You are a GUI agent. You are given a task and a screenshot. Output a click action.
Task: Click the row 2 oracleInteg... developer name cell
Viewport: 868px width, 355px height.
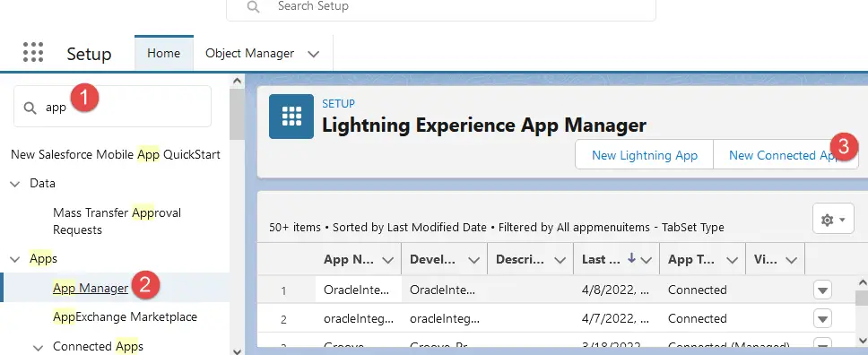(445, 318)
